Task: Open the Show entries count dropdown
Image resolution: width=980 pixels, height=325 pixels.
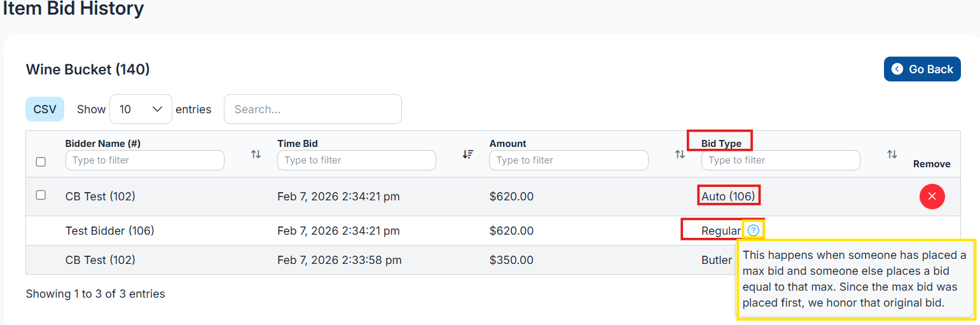Action: pos(141,109)
